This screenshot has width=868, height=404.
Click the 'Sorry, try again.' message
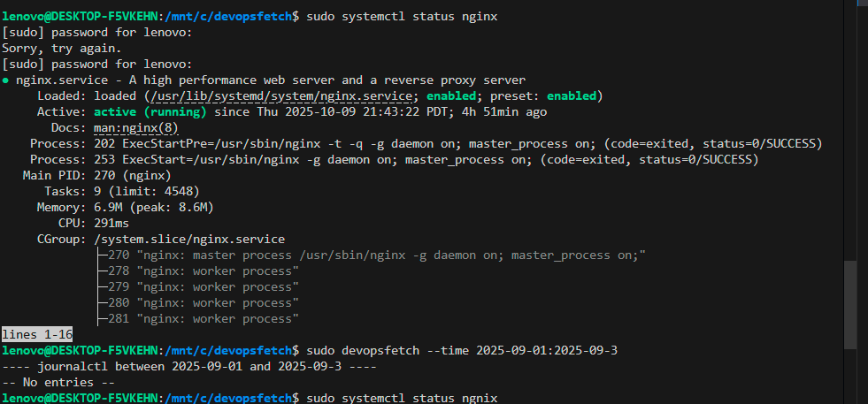(x=61, y=49)
